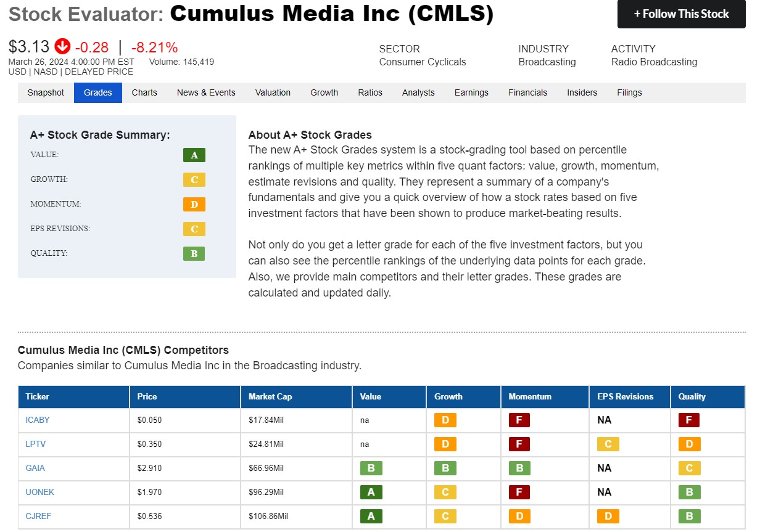
Task: Click the Ticker column header
Action: 74,396
